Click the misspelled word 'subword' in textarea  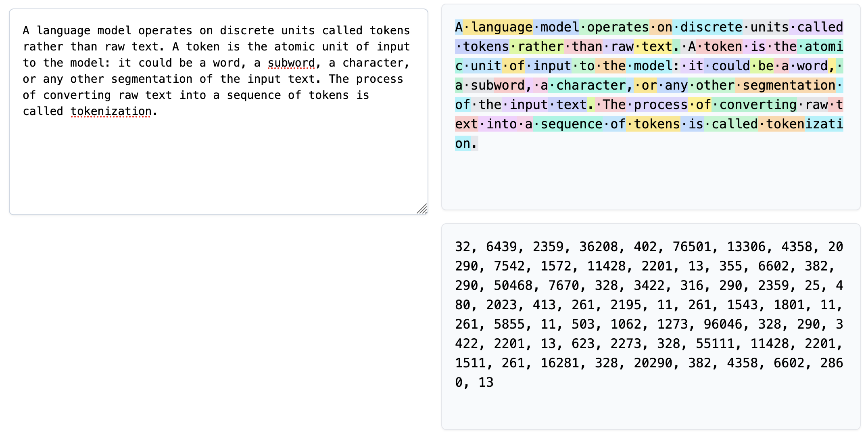[291, 63]
